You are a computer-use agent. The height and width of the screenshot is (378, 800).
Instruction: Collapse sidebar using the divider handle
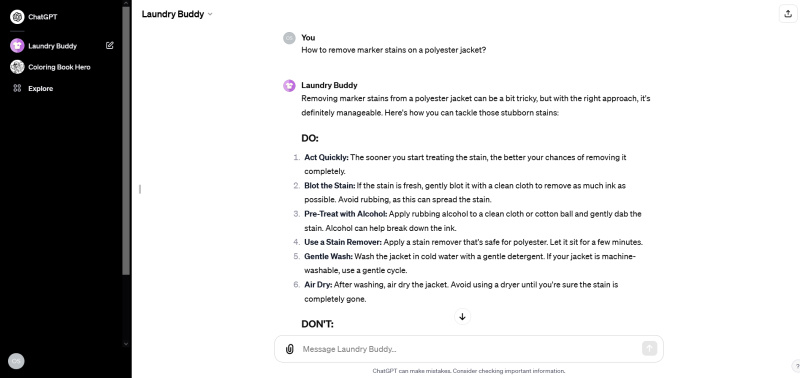click(140, 189)
